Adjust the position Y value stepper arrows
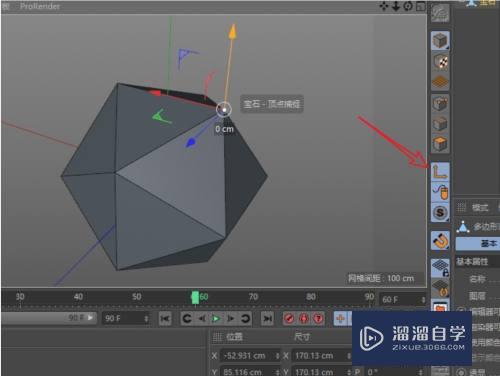The width and height of the screenshot is (500, 376). tap(277, 372)
